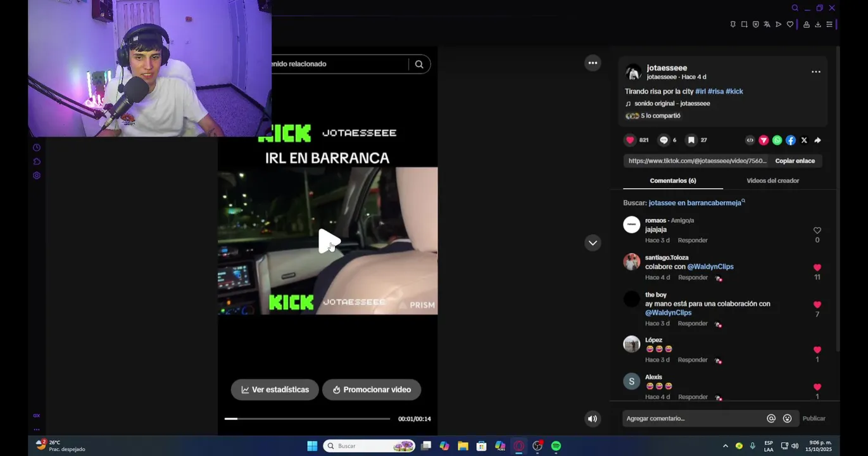Send the video to friends with red arrow icon
The width and height of the screenshot is (868, 456).
764,141
